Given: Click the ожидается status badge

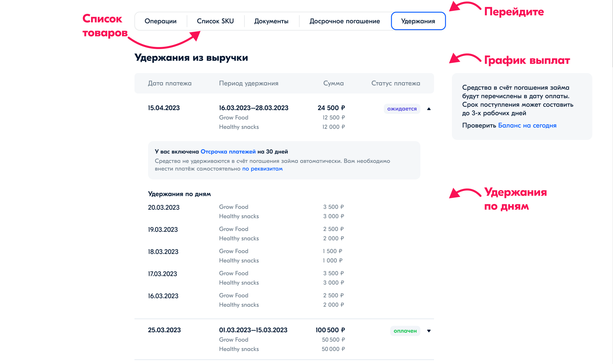Looking at the screenshot, I should [402, 109].
